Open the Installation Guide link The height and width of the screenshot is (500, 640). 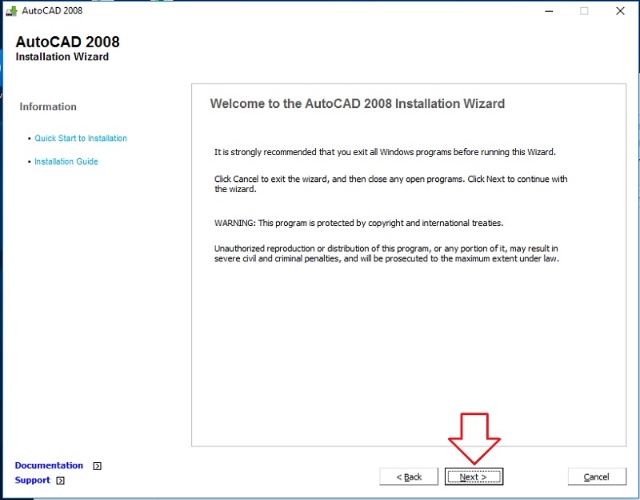tap(66, 161)
